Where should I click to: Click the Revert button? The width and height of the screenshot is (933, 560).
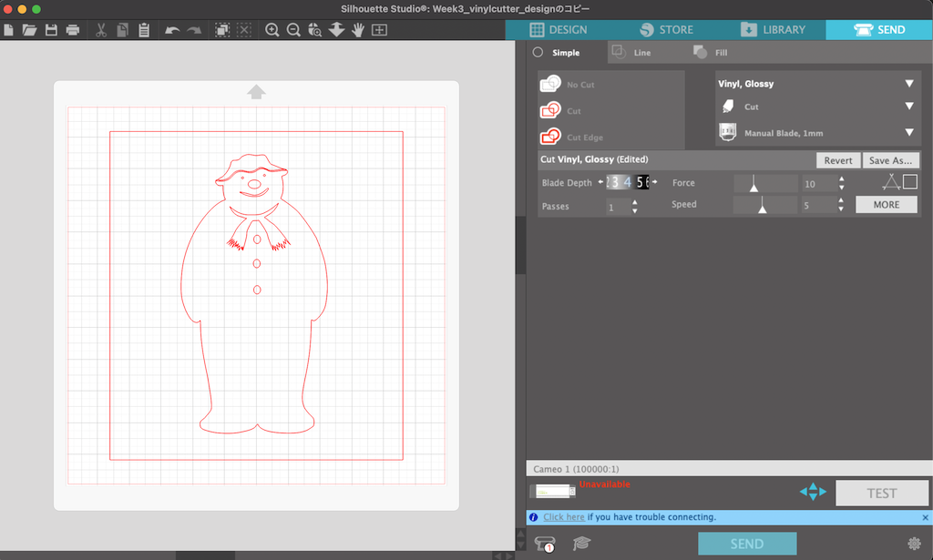838,160
